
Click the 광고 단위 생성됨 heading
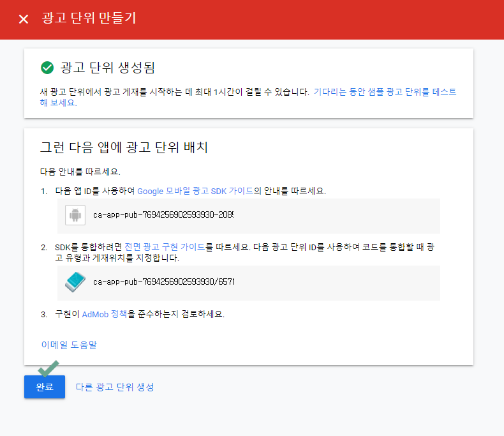tap(107, 68)
